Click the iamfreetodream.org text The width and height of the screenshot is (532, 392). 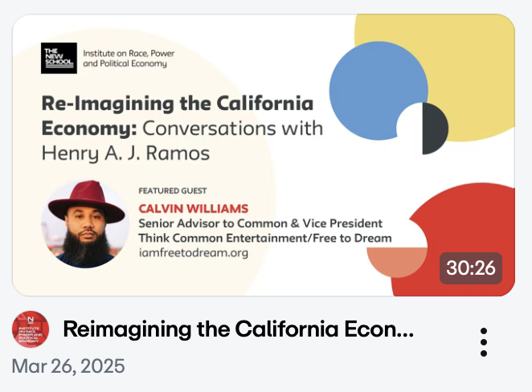coord(194,253)
